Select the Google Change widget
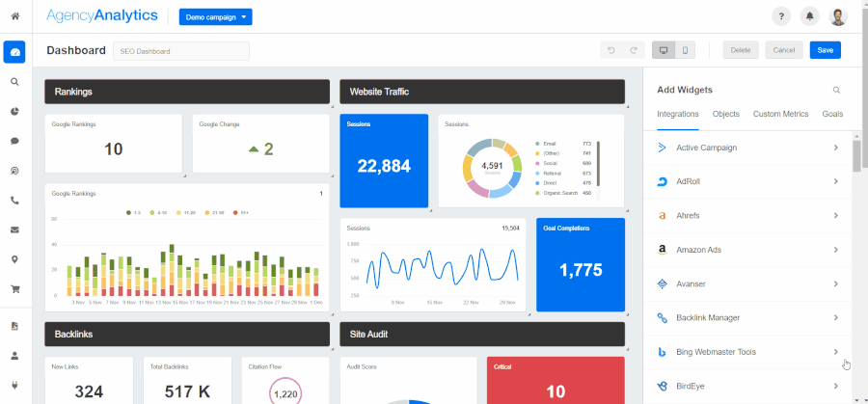Screen dimensions: 868x404 (260, 144)
